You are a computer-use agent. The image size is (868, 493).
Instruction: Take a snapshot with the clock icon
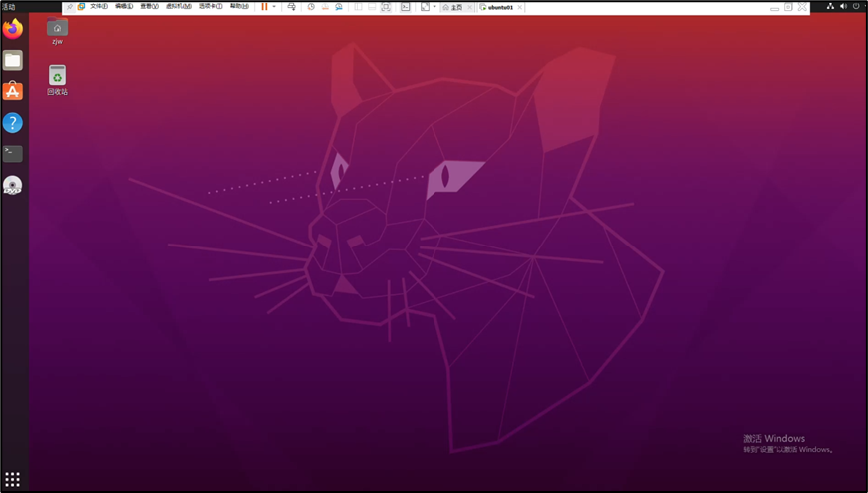[x=311, y=7]
